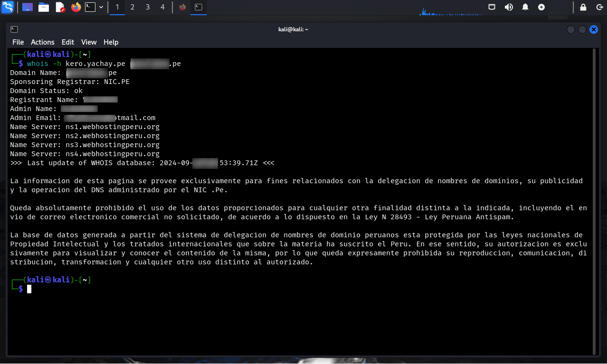The width and height of the screenshot is (607, 364).
Task: Launch the text editor from the panel
Action: click(x=60, y=7)
